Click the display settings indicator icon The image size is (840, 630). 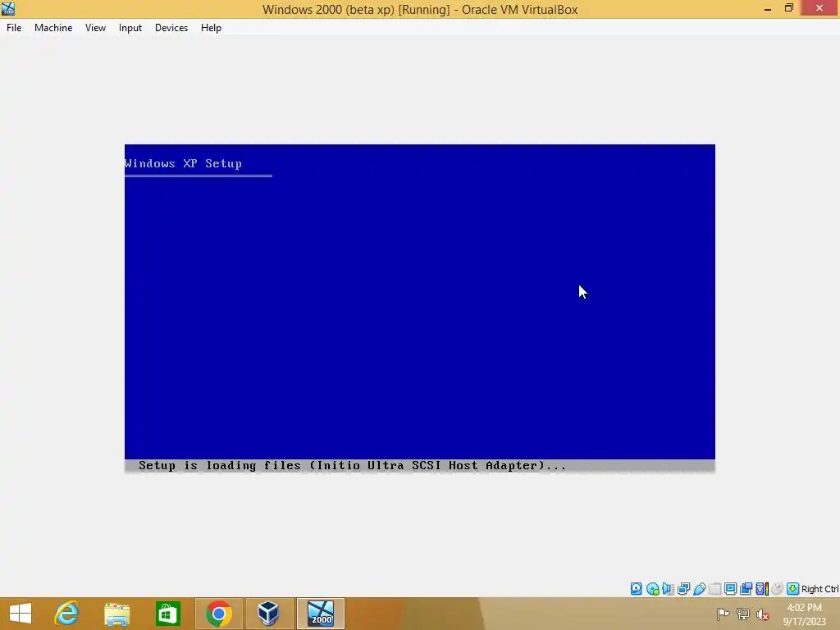[x=730, y=589]
